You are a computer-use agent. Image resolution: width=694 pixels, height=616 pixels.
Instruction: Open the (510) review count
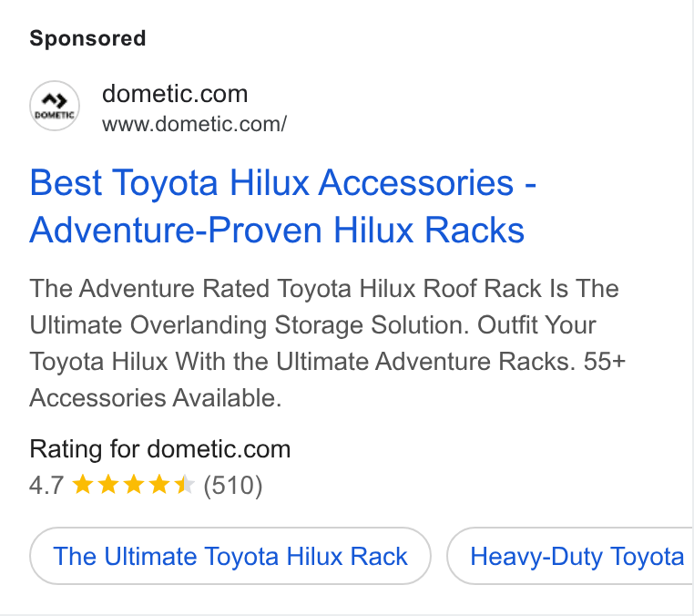(233, 486)
